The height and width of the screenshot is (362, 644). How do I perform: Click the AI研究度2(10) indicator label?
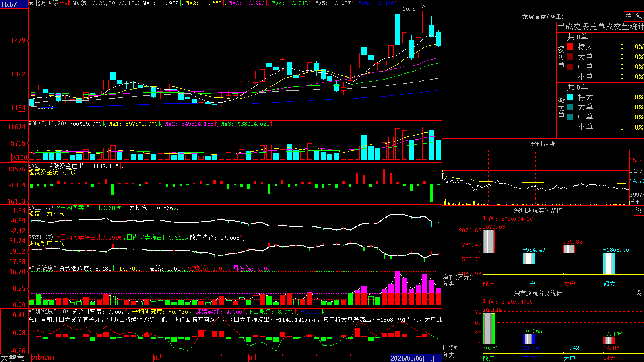pos(48,311)
